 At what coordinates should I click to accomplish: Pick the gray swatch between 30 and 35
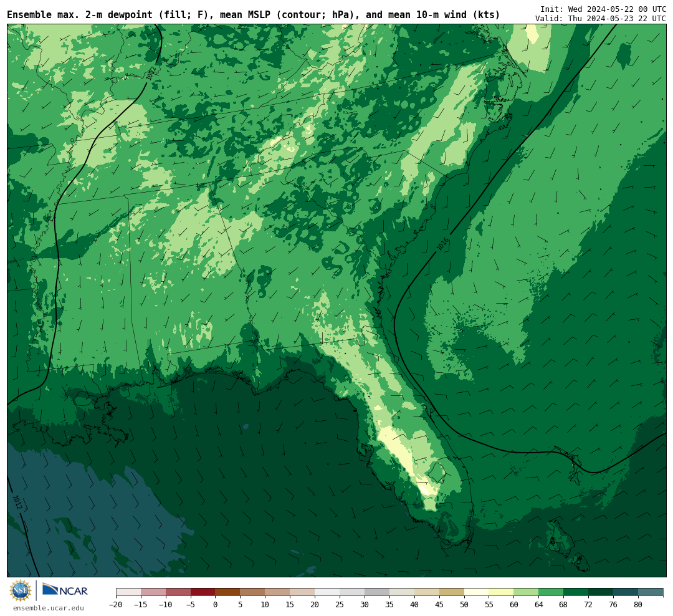click(377, 592)
